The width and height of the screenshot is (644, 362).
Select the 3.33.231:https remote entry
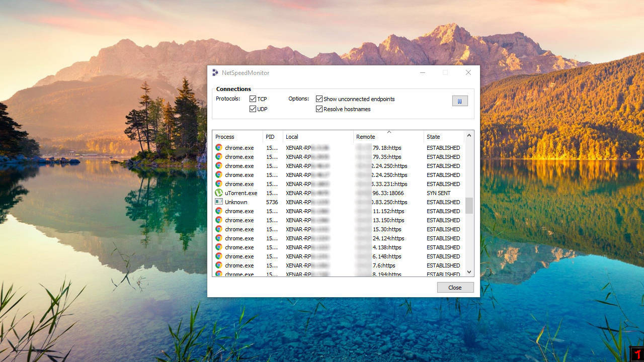point(389,184)
